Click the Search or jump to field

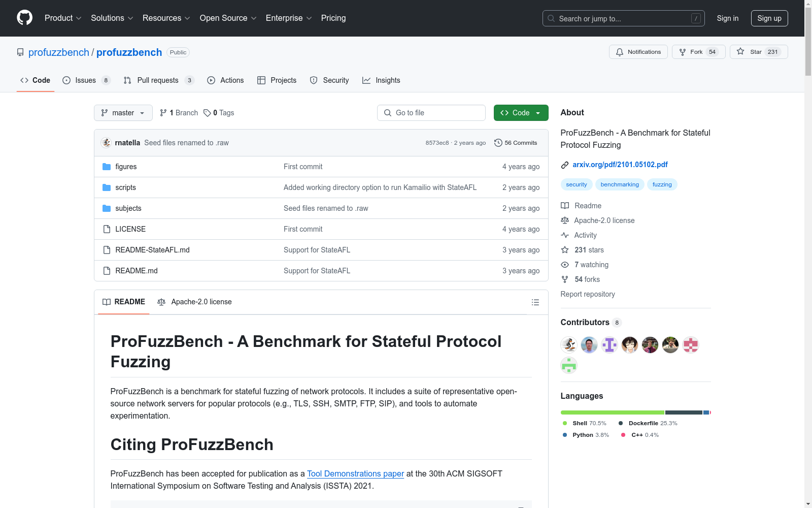(x=623, y=18)
